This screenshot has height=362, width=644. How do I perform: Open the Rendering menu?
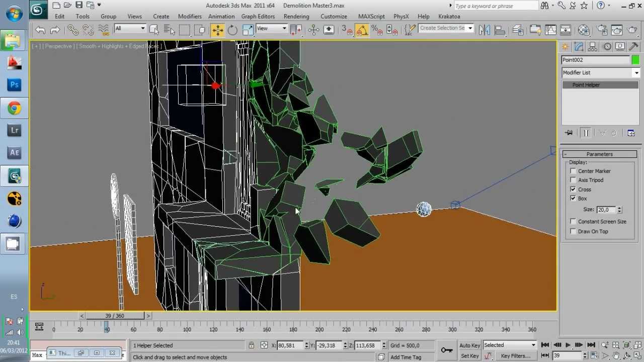tap(296, 16)
